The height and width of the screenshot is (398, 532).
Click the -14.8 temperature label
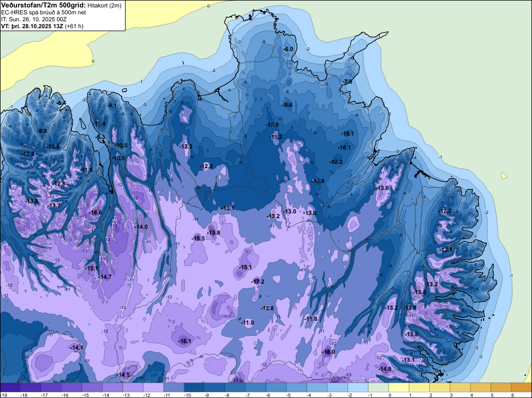coord(385,369)
